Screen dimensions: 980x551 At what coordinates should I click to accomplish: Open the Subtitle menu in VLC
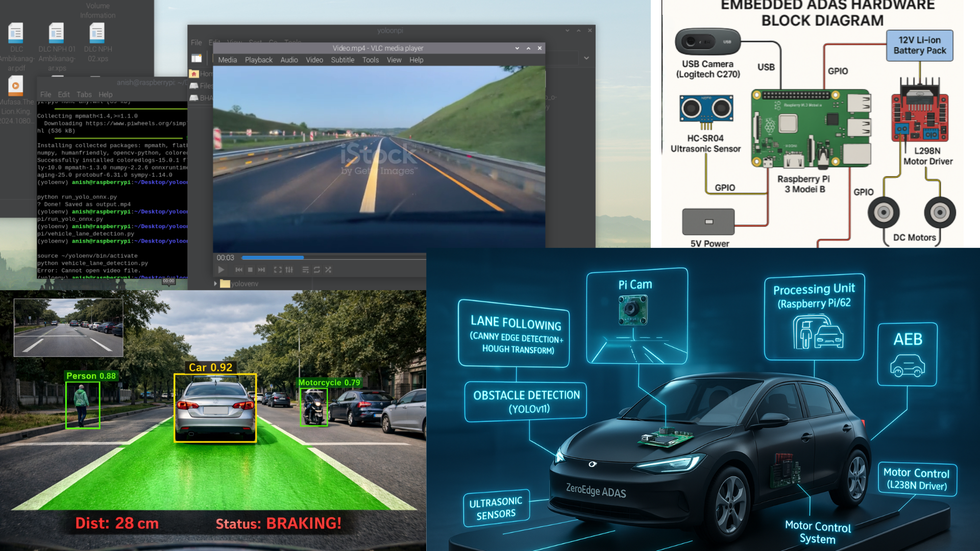(342, 60)
